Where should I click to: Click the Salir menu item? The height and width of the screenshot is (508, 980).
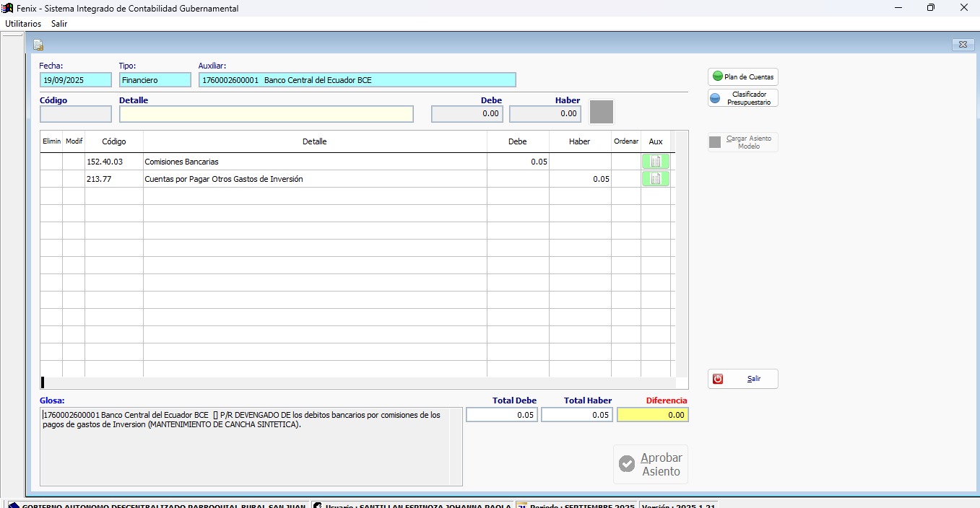click(x=59, y=23)
